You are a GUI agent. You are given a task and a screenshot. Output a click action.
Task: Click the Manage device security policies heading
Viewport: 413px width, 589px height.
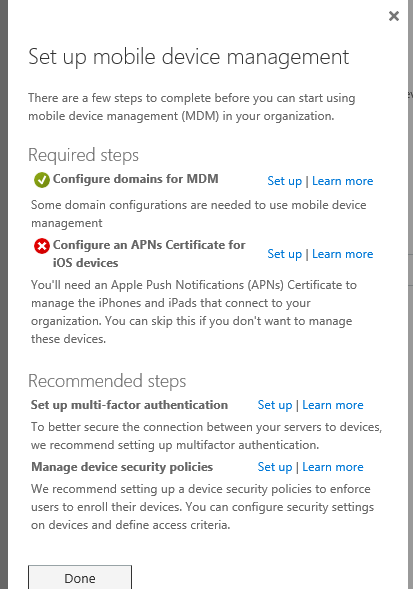[122, 467]
